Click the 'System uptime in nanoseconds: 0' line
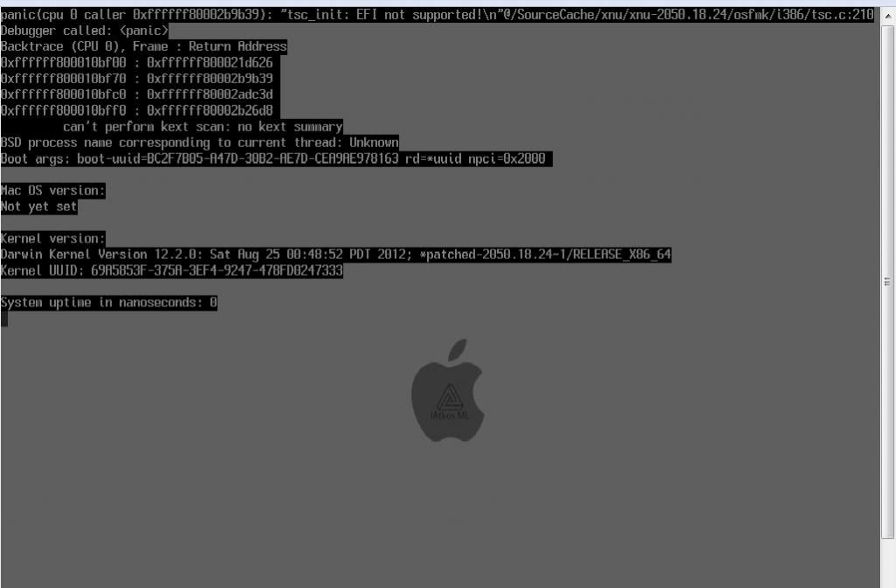The width and height of the screenshot is (896, 588). click(x=108, y=302)
